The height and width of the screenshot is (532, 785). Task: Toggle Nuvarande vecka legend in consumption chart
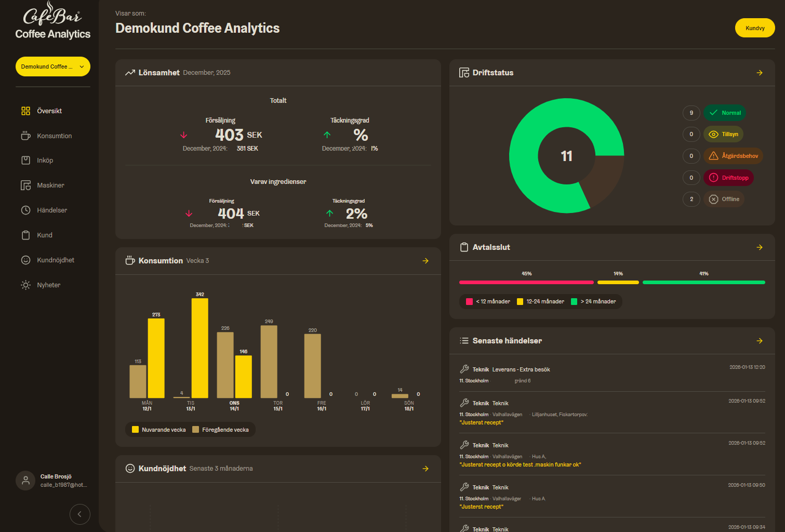click(x=159, y=430)
